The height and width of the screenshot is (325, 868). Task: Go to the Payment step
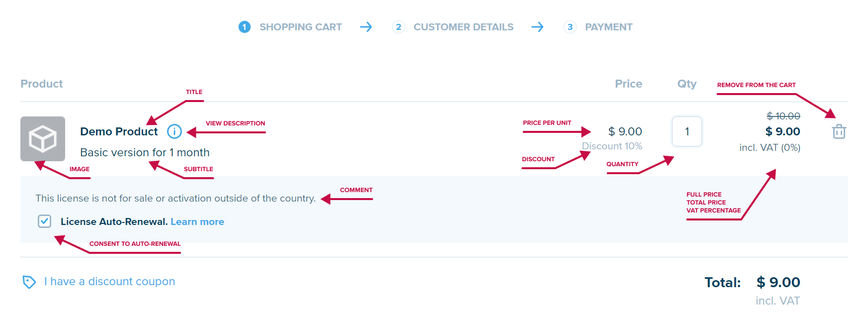tap(608, 27)
